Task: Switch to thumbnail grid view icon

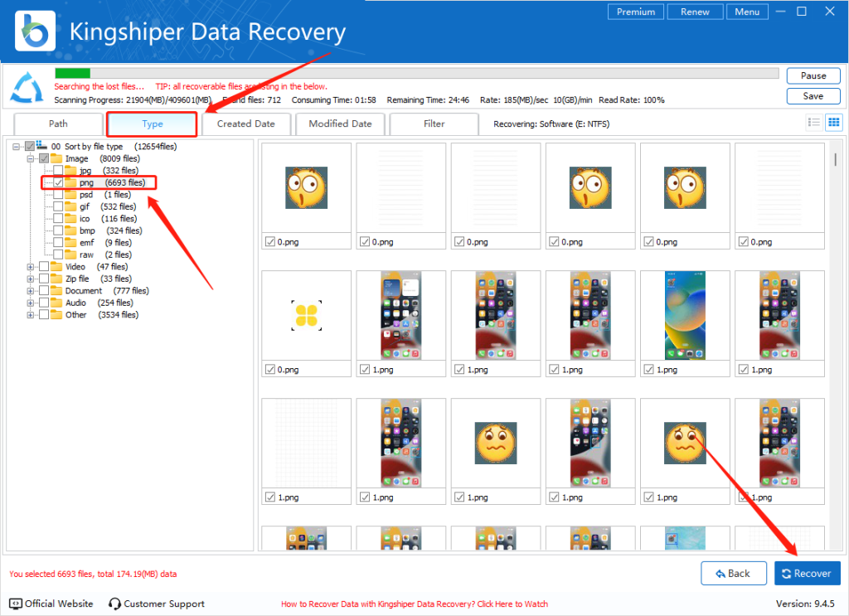Action: [834, 123]
